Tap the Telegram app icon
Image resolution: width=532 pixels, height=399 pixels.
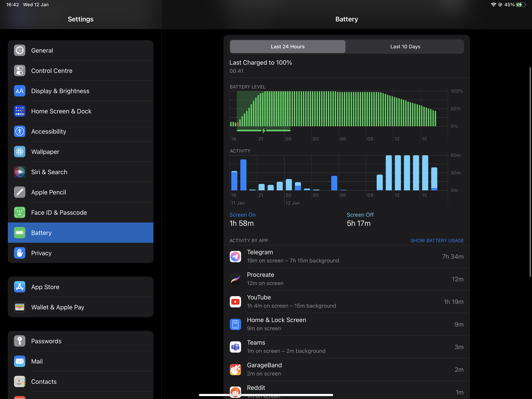tap(235, 257)
